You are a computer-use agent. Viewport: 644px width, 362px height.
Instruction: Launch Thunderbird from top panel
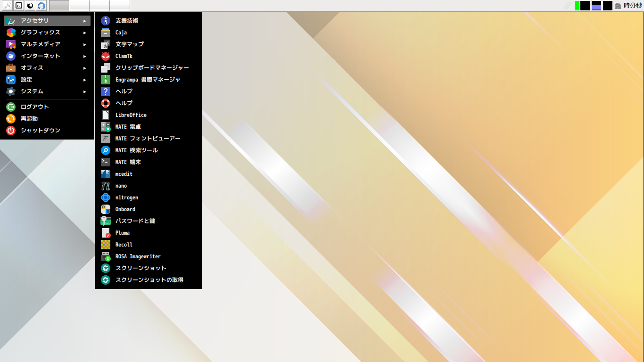pyautogui.click(x=41, y=6)
